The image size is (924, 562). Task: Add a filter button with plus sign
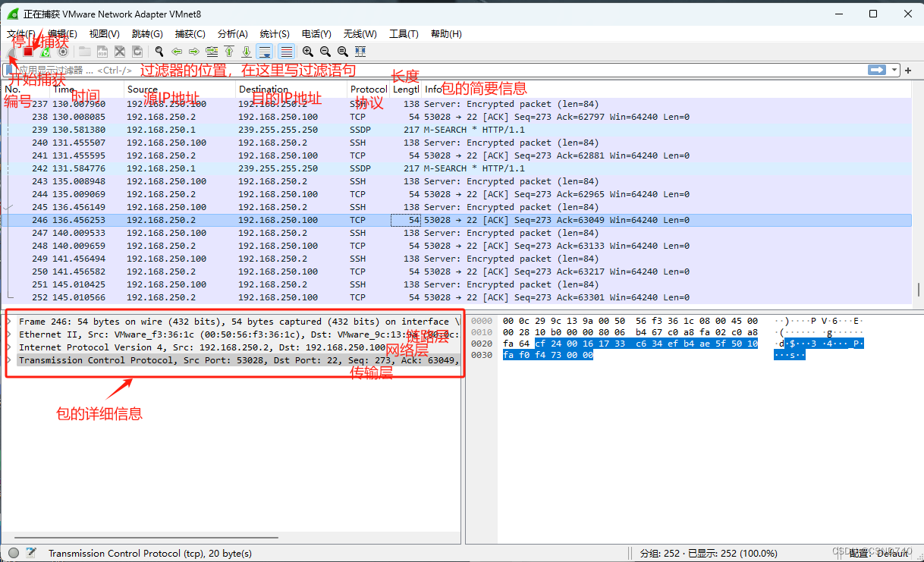pyautogui.click(x=907, y=70)
